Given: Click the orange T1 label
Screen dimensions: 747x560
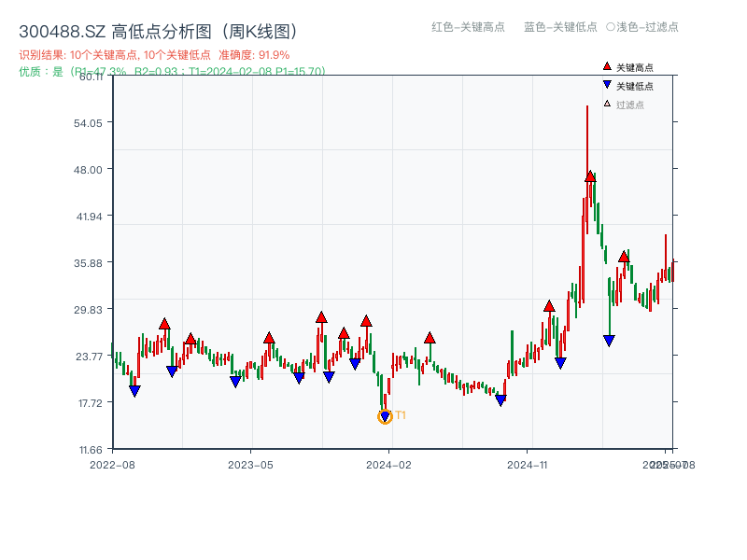Looking at the screenshot, I should (x=401, y=415).
